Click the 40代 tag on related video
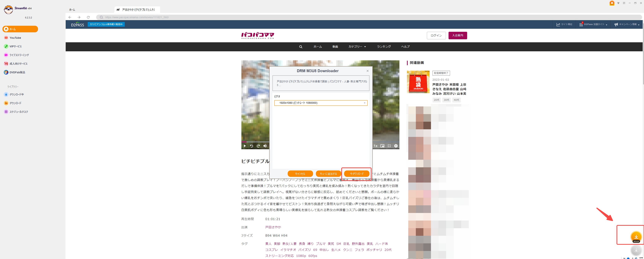The width and height of the screenshot is (644, 259). pyautogui.click(x=456, y=100)
